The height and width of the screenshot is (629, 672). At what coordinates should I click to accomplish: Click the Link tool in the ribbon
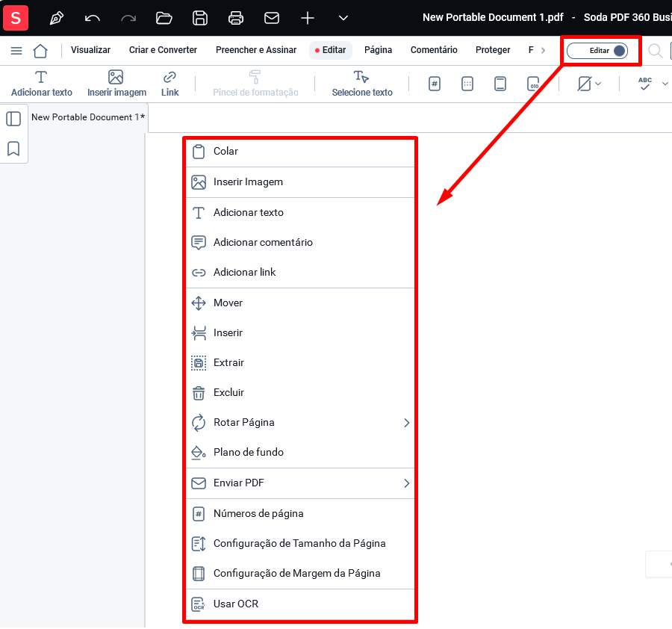coord(169,84)
